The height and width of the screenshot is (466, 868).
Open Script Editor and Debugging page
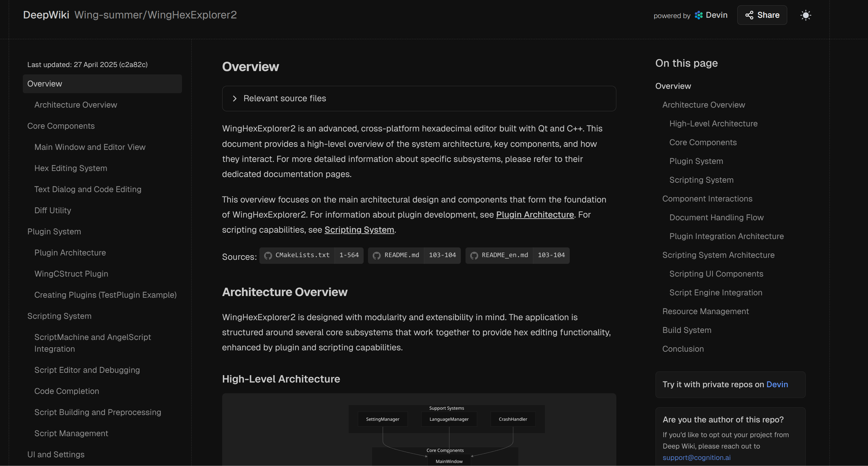(x=87, y=370)
